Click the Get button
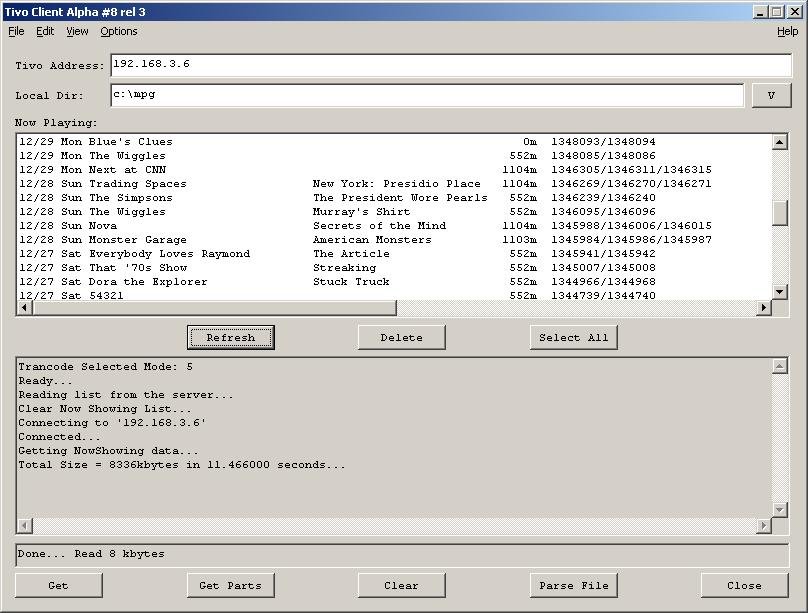Viewport: 808px width, 613px height. click(x=58, y=585)
